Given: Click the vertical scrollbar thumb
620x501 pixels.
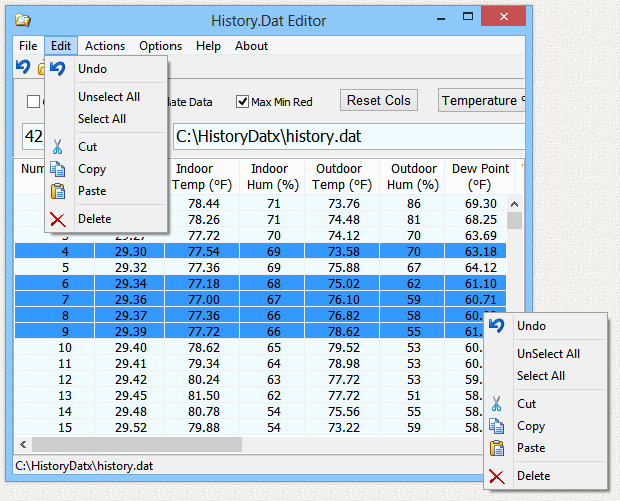Looking at the screenshot, I should (514, 221).
